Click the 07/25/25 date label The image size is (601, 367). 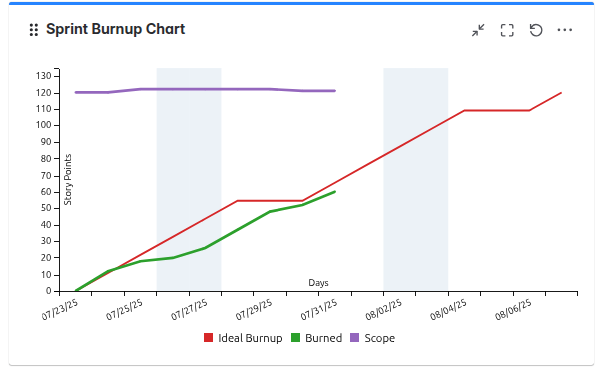pos(124,309)
